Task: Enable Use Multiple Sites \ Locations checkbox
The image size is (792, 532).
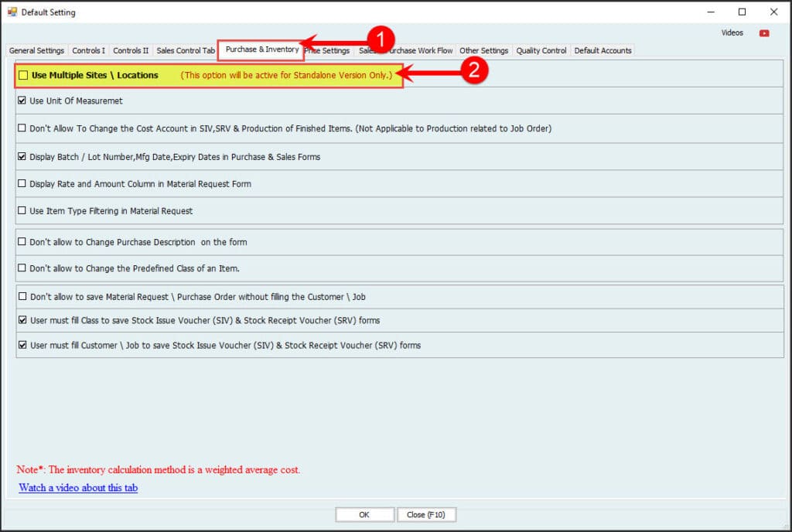Action: tap(23, 76)
